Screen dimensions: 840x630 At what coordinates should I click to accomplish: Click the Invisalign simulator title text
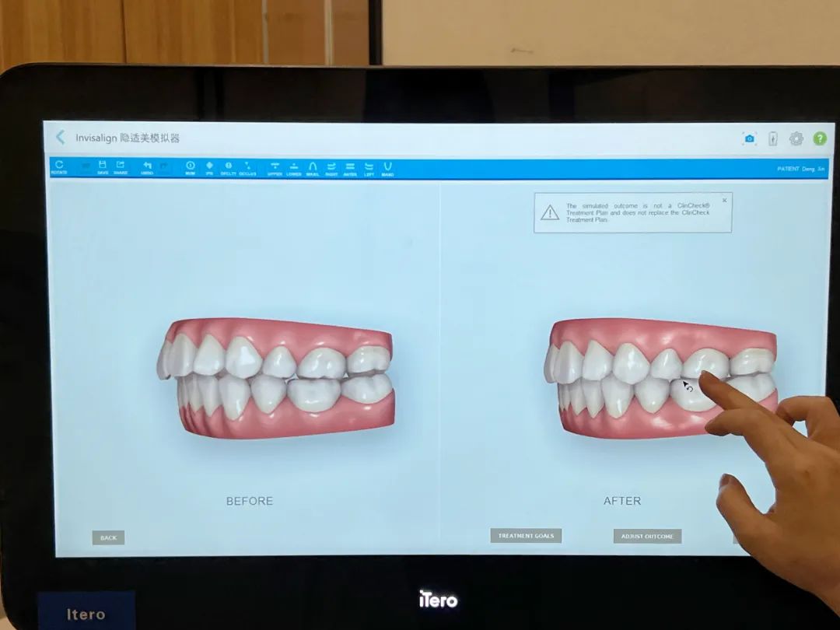[x=128, y=138]
